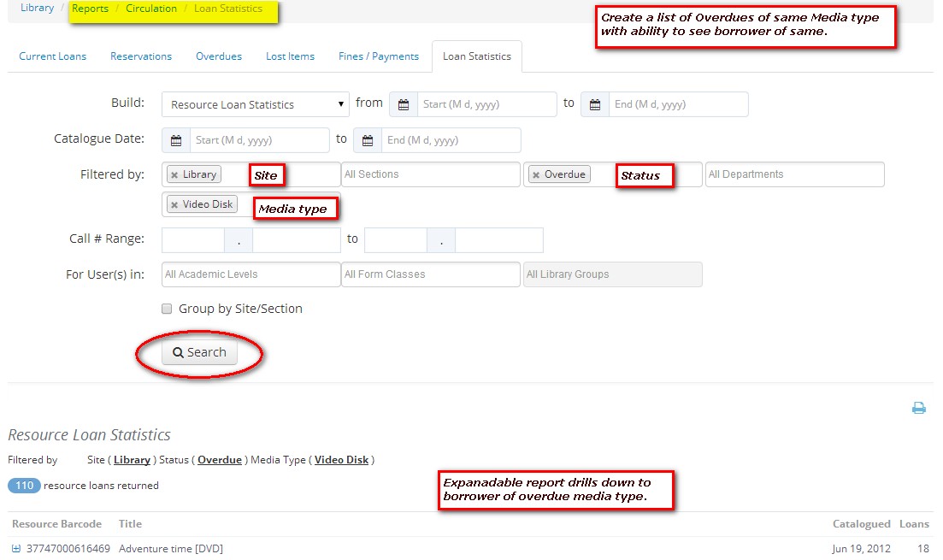Viewport: 943px width, 560px height.
Task: Expand the Adventure time DVD row
Action: pyautogui.click(x=15, y=549)
